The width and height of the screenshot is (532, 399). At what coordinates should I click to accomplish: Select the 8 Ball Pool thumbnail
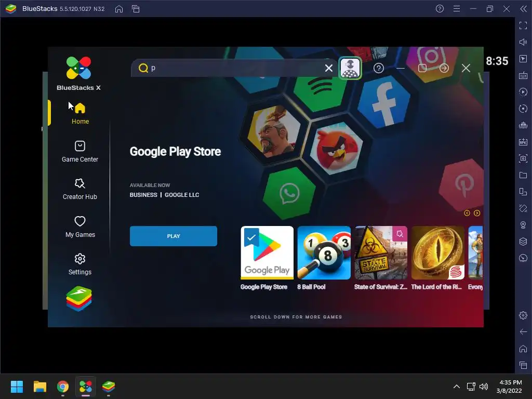tap(324, 252)
